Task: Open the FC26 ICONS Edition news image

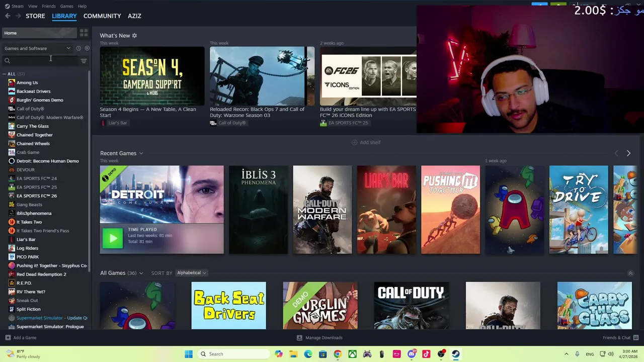Action: 368,76
